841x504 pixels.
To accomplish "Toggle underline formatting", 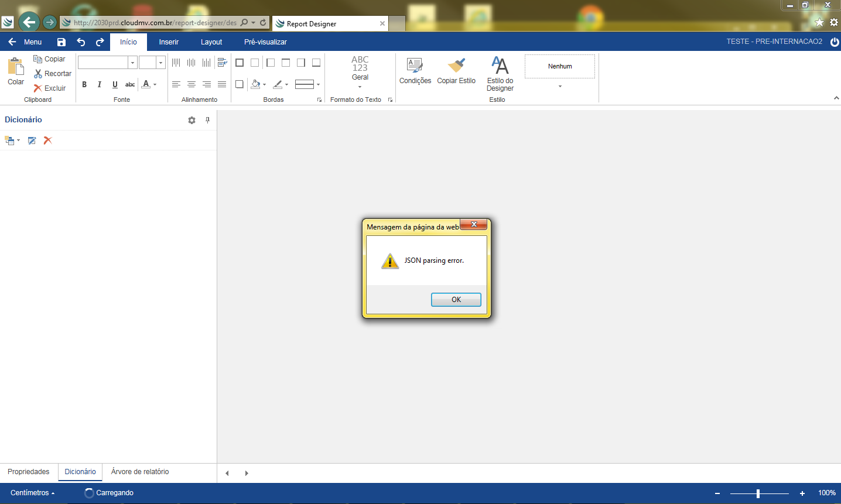I will (x=115, y=84).
